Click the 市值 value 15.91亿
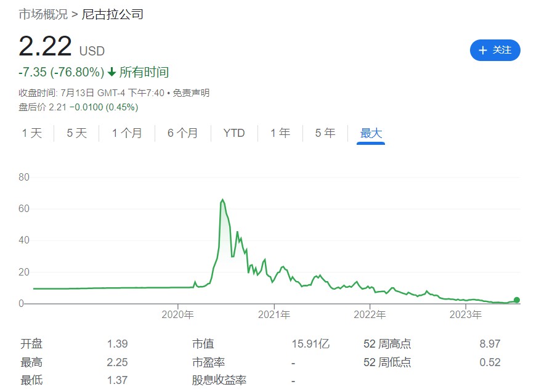This screenshot has height=392, width=539. [x=310, y=344]
